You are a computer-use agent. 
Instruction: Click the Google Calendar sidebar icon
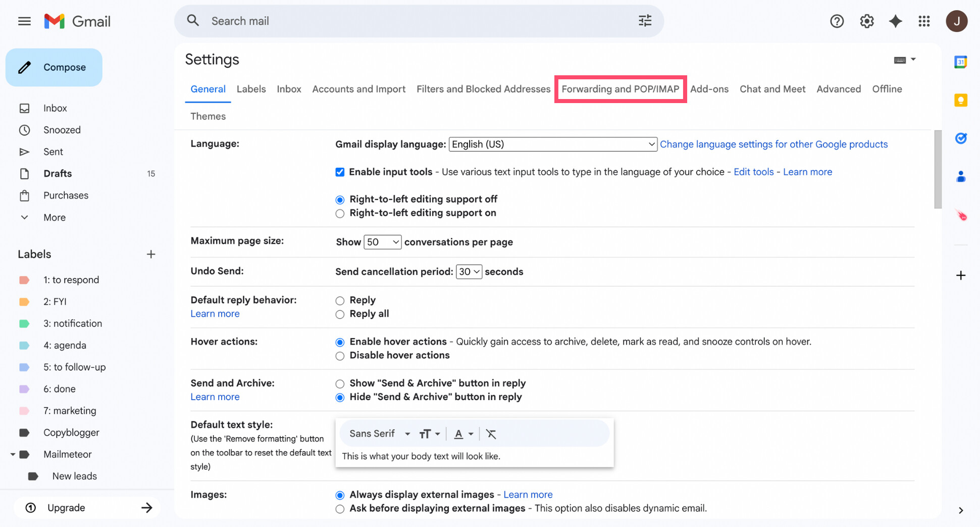pos(960,62)
